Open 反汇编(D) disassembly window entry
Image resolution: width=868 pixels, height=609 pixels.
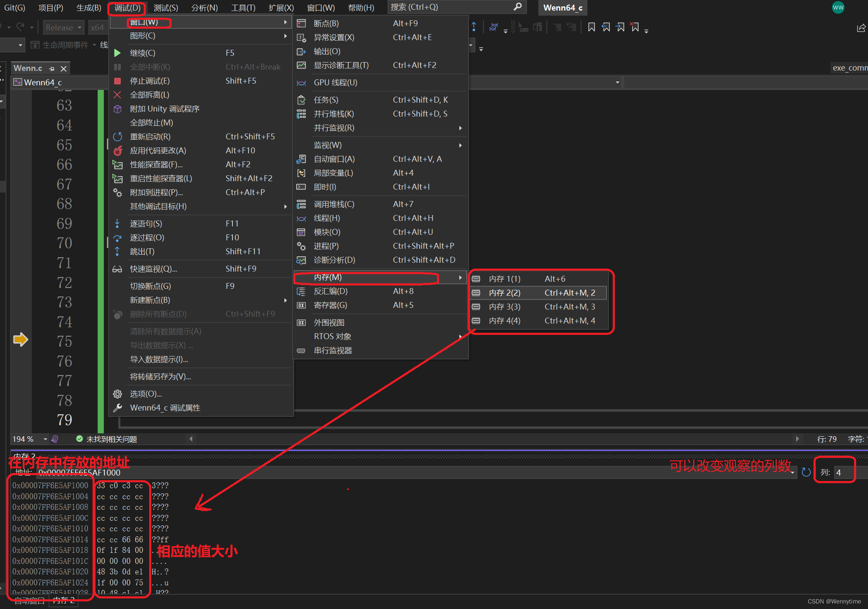coord(330,291)
